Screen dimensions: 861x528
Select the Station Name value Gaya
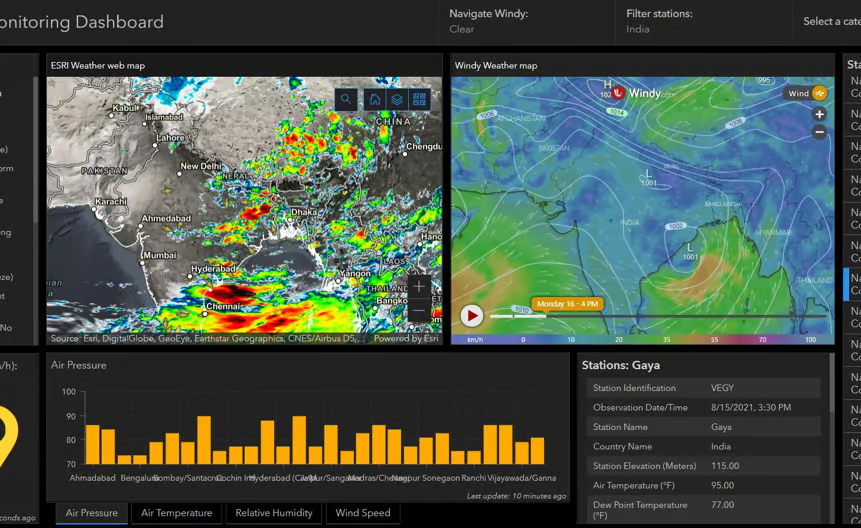pos(721,427)
